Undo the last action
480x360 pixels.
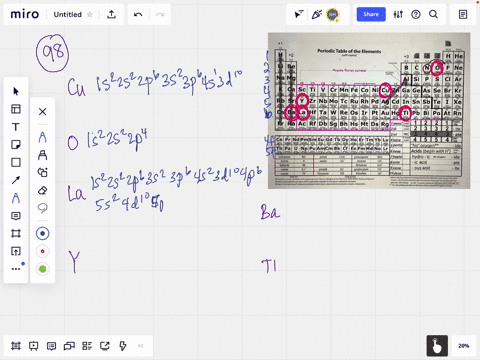point(138,14)
